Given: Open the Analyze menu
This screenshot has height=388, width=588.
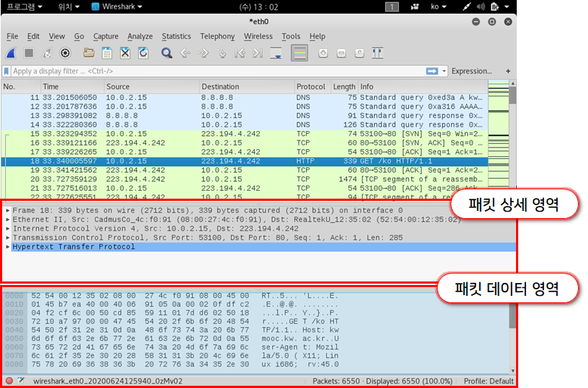Looking at the screenshot, I should [x=140, y=37].
